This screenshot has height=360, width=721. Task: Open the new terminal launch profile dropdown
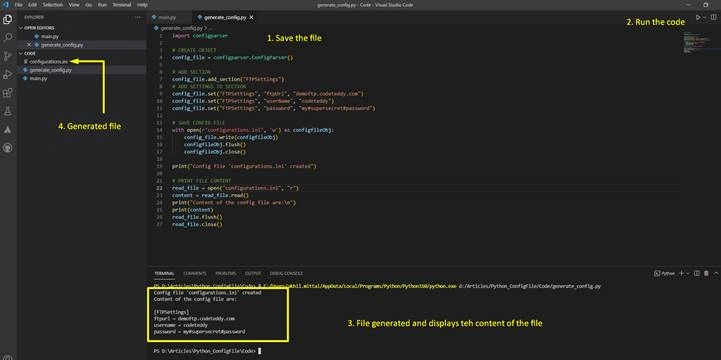point(688,273)
